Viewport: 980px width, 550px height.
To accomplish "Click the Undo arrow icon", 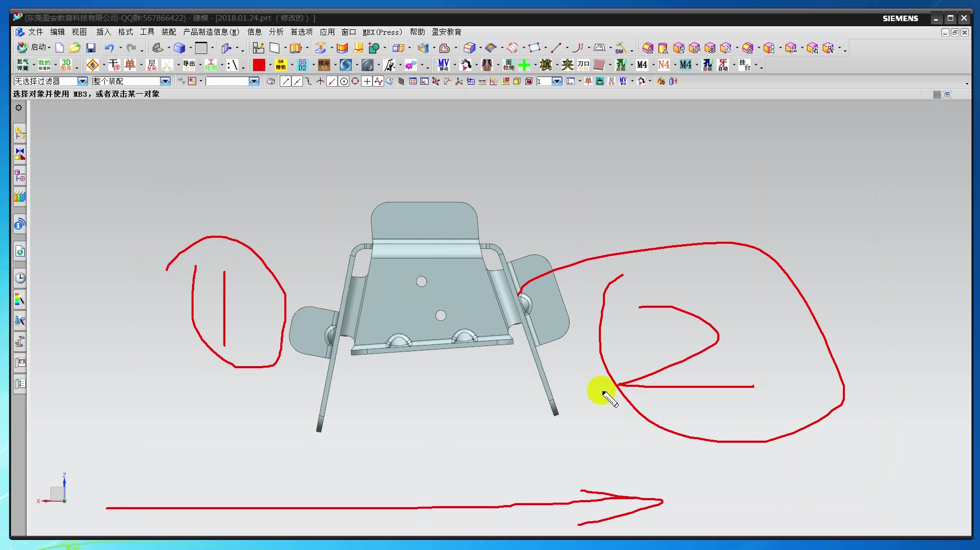I will [x=109, y=48].
